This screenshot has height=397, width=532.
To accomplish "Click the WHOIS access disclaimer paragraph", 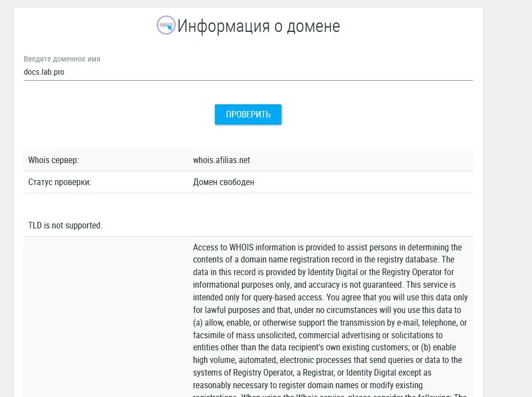I will click(330, 318).
